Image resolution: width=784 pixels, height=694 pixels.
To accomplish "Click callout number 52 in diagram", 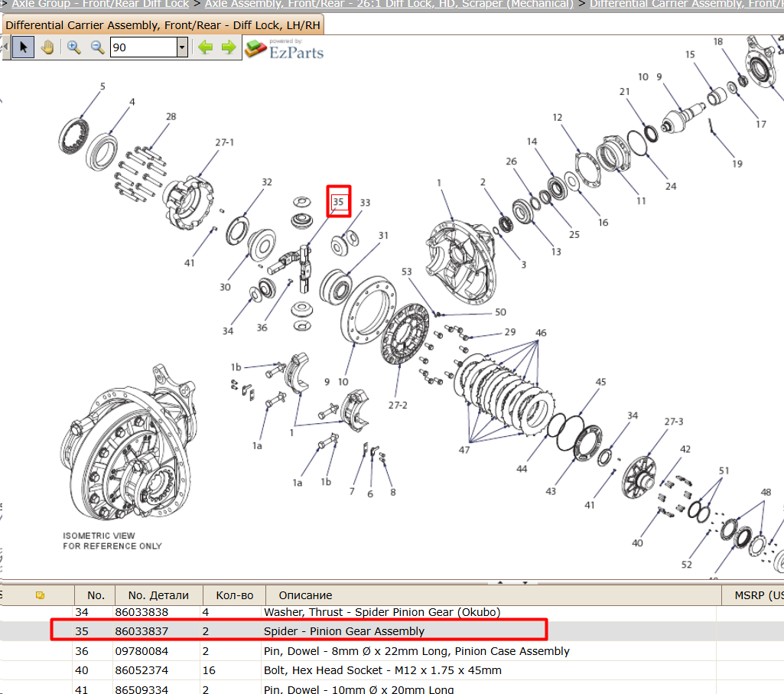I will tap(687, 565).
